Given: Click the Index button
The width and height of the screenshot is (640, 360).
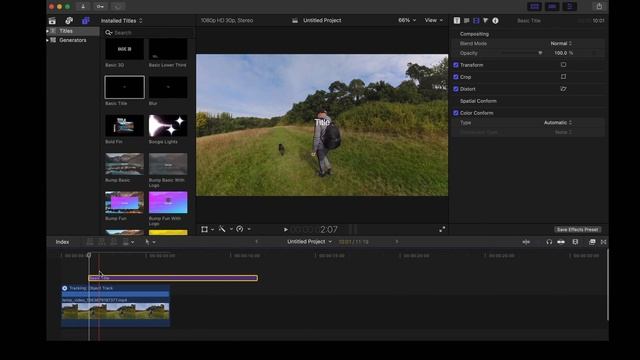Looking at the screenshot, I should pyautogui.click(x=62, y=242).
